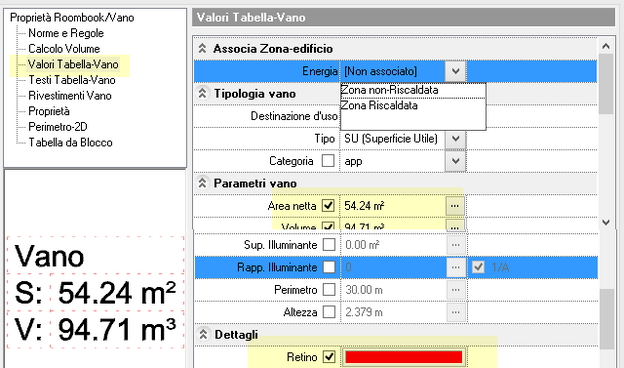Open Testi Tabella-Vano tree item
This screenshot has width=624, height=368.
point(72,80)
